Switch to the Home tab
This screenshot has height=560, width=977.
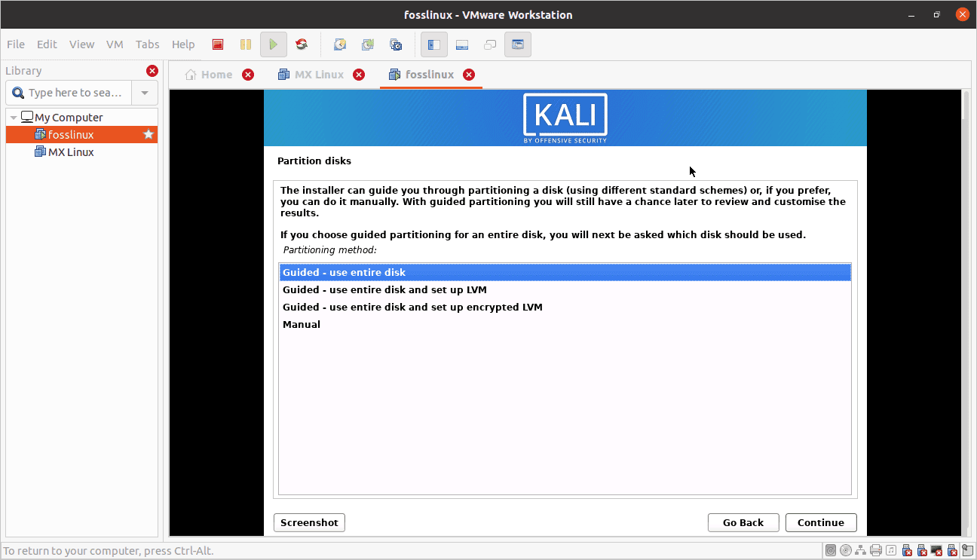tap(216, 75)
